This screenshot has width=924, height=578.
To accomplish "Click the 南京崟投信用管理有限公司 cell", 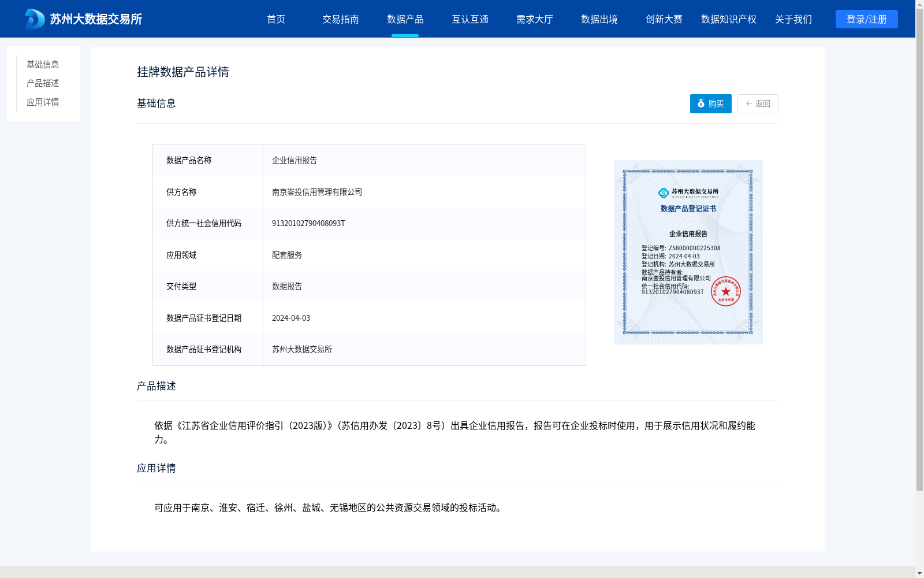I will click(424, 192).
